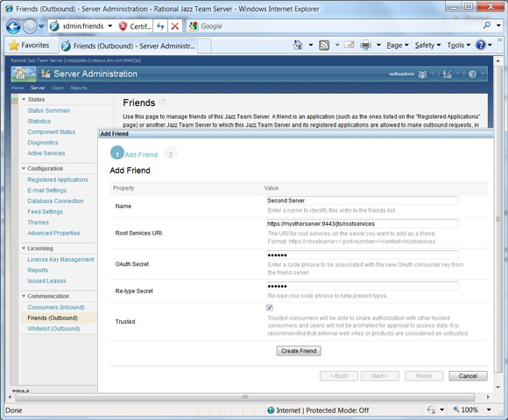Screen dimensions: 508x420
Task: Click the certificate error shield icon
Action: click(x=123, y=26)
